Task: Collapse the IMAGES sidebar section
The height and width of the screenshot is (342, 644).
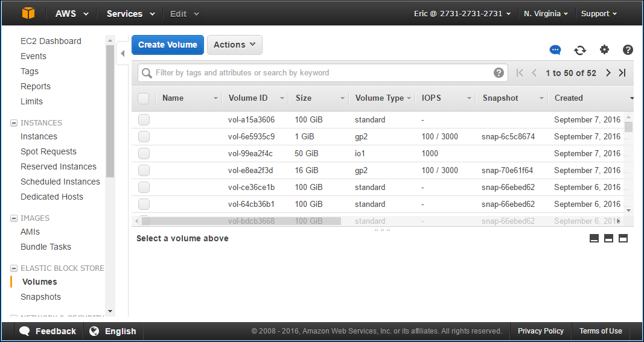Action: point(13,218)
